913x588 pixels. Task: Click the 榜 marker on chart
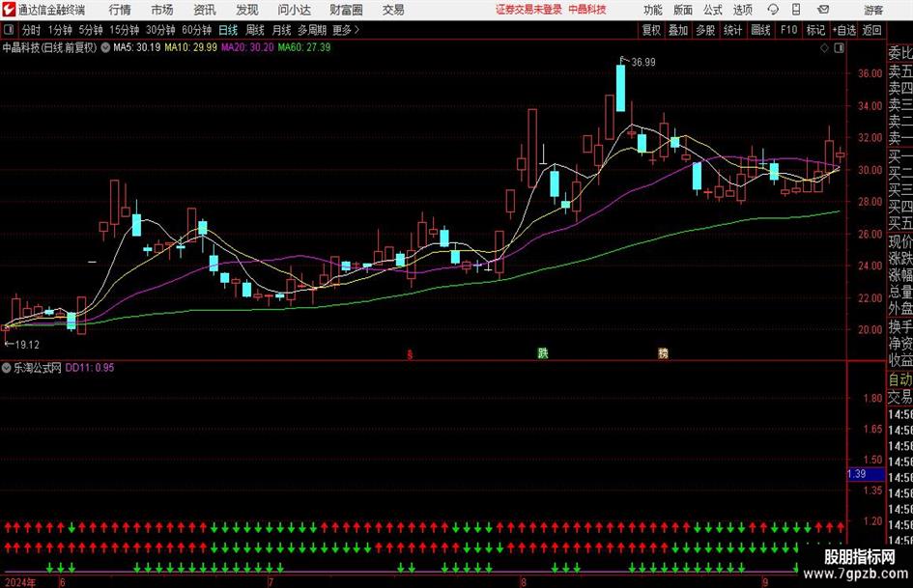tap(663, 352)
